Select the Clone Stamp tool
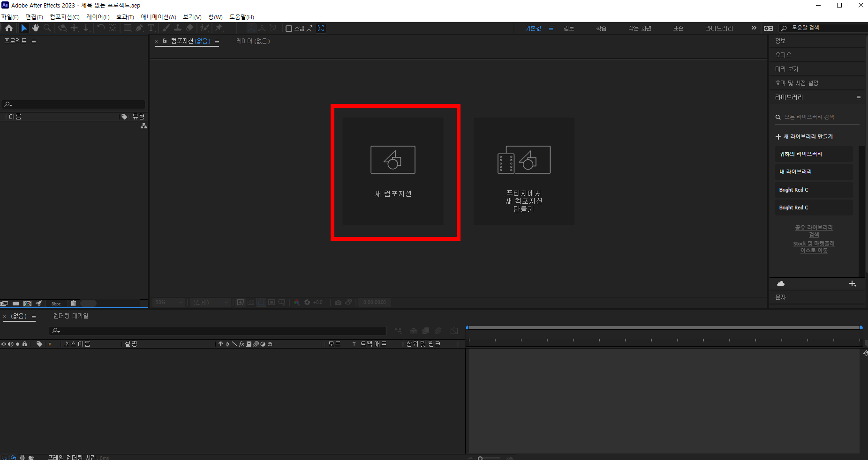This screenshot has width=868, height=460. tap(178, 28)
